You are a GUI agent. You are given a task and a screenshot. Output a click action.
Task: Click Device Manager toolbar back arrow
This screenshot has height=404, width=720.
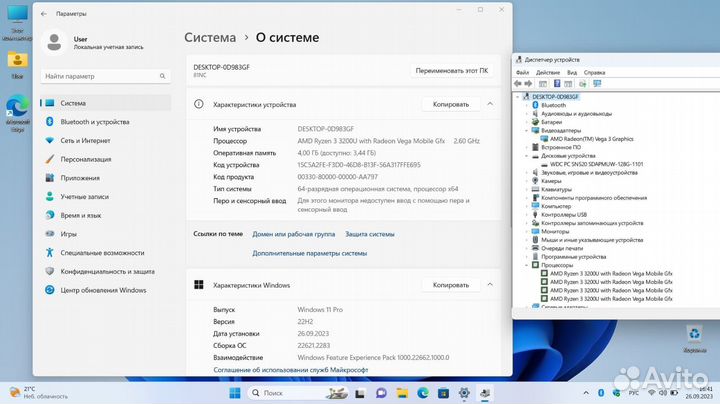coord(518,84)
